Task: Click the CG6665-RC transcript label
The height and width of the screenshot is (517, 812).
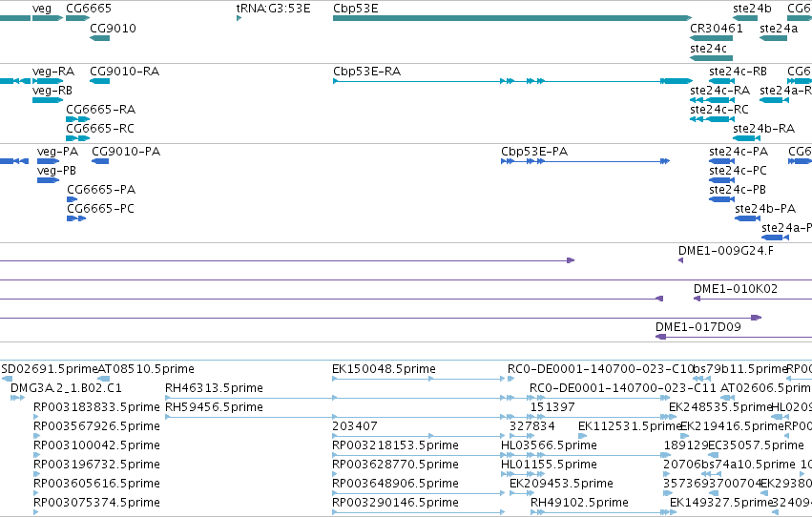Action: pyautogui.click(x=100, y=129)
